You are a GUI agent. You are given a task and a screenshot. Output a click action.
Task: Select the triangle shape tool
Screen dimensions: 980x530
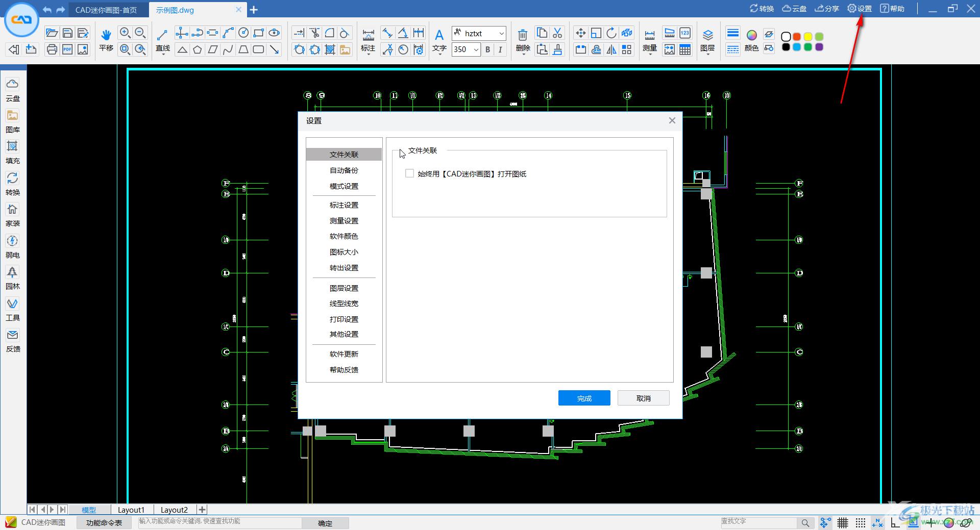(182, 49)
